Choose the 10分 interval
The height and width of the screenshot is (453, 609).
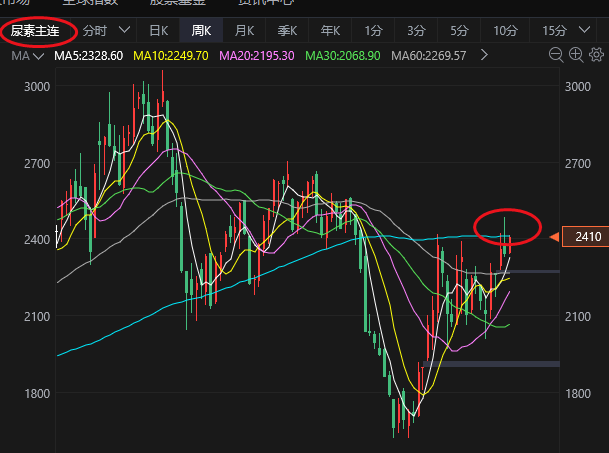[504, 31]
